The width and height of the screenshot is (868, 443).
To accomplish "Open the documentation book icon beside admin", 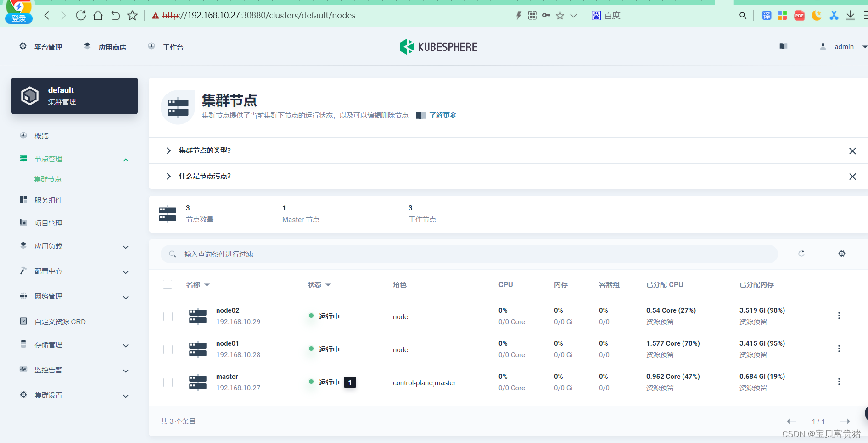I will tap(784, 46).
